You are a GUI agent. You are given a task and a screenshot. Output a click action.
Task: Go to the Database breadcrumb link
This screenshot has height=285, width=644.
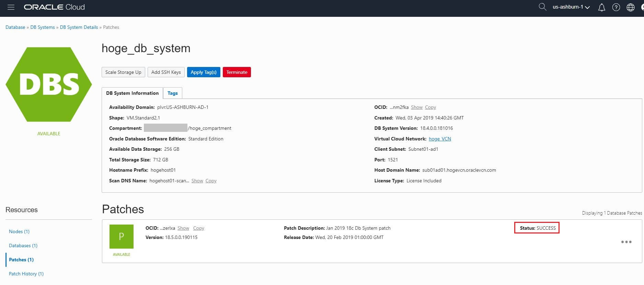15,27
